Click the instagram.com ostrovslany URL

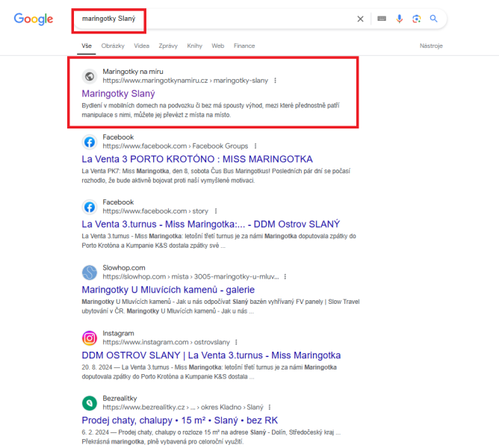tap(166, 343)
